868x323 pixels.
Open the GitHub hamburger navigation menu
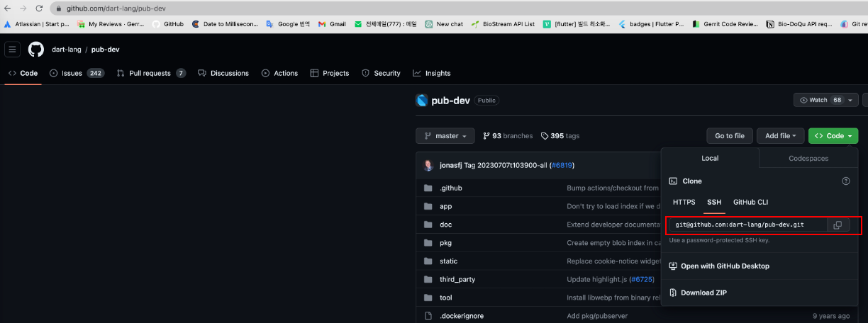coord(12,50)
